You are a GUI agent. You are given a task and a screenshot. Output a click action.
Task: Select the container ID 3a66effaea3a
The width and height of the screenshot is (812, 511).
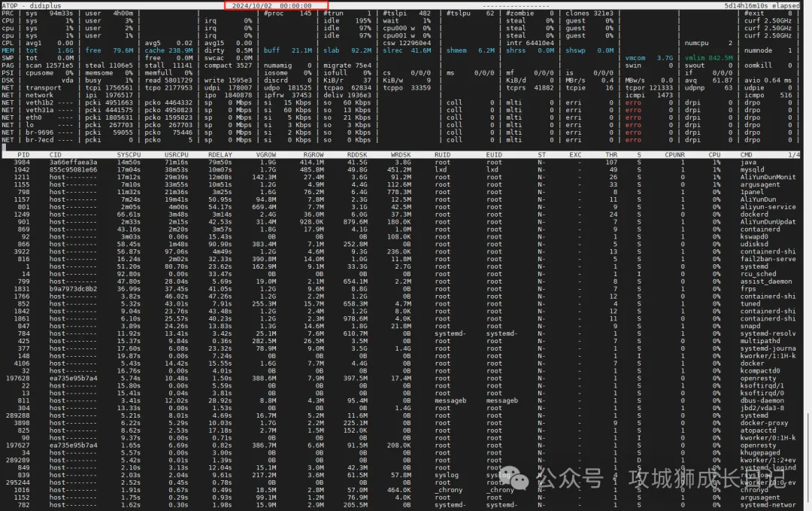tap(73, 162)
